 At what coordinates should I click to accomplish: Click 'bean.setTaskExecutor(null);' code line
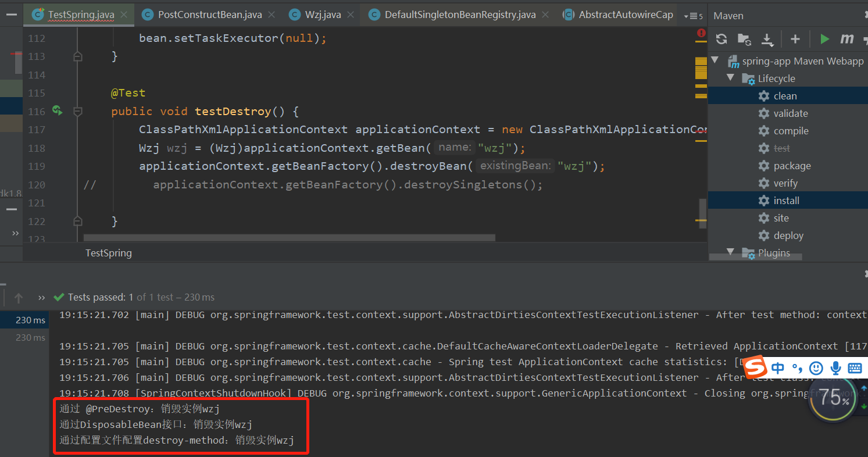click(233, 38)
